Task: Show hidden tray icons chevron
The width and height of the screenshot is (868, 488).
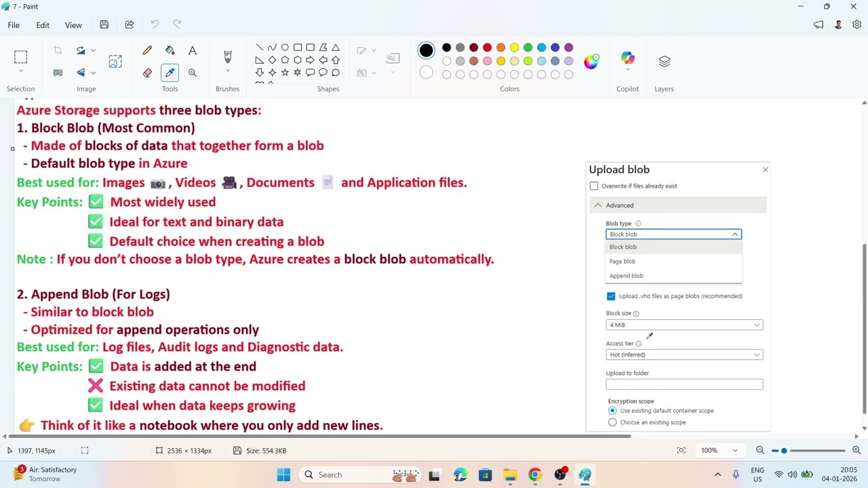Action: point(717,474)
